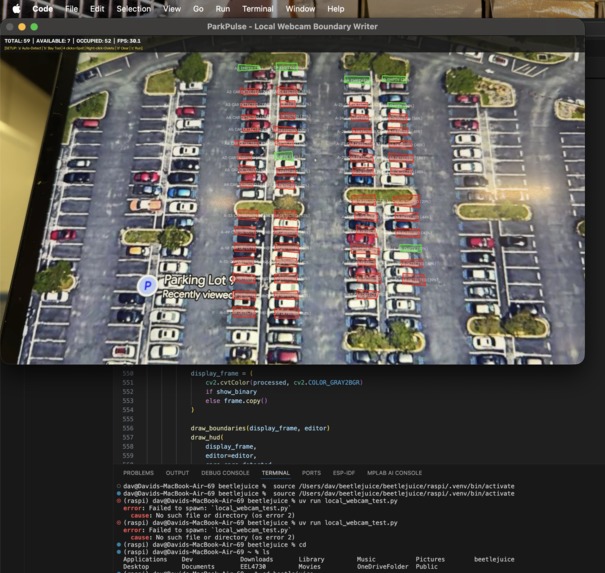Click 'Pictures' in the terminal ls output
Image resolution: width=605 pixels, height=573 pixels.
point(430,559)
